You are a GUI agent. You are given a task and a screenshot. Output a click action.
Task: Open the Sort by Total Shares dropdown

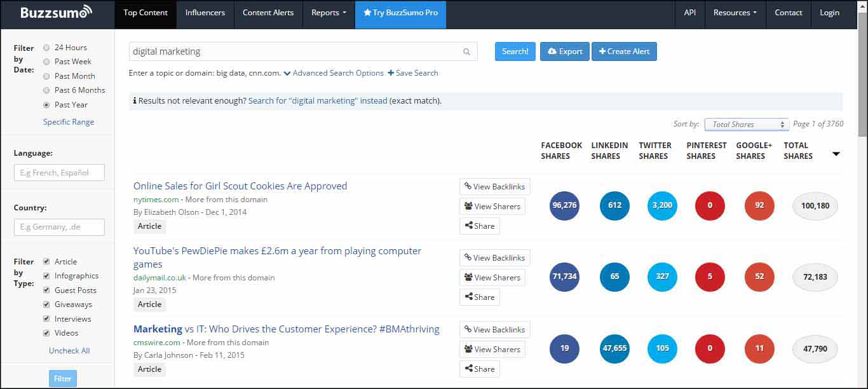[x=747, y=125]
